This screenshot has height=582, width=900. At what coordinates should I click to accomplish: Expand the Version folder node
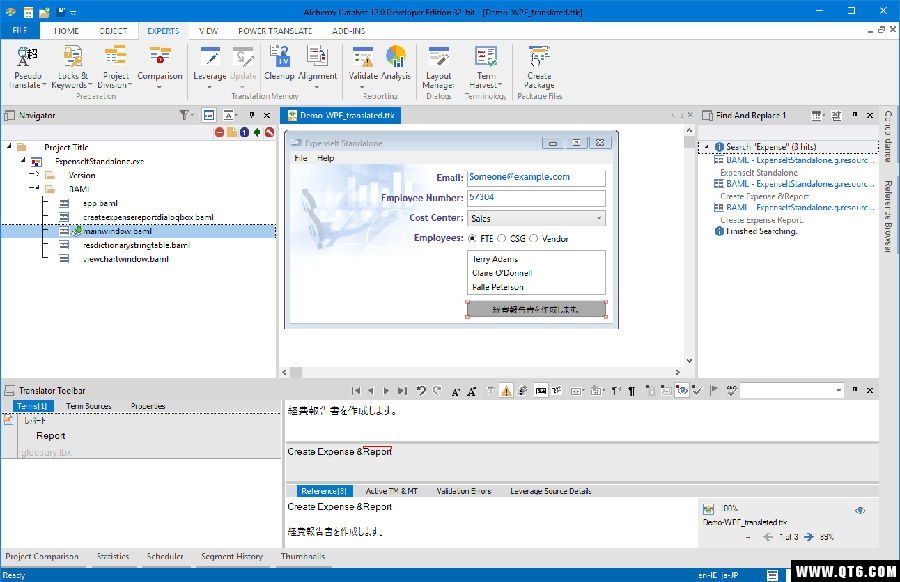(36, 174)
